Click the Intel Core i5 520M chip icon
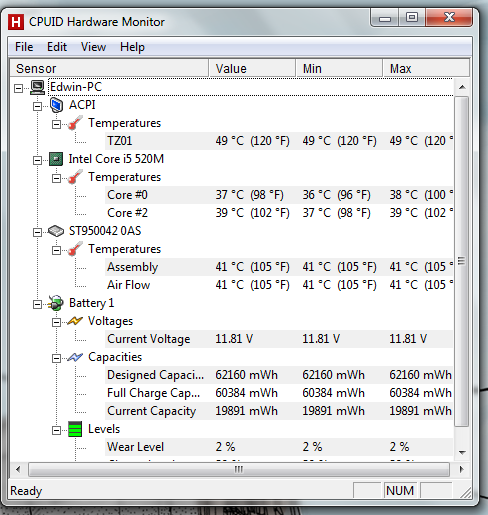 pos(56,159)
